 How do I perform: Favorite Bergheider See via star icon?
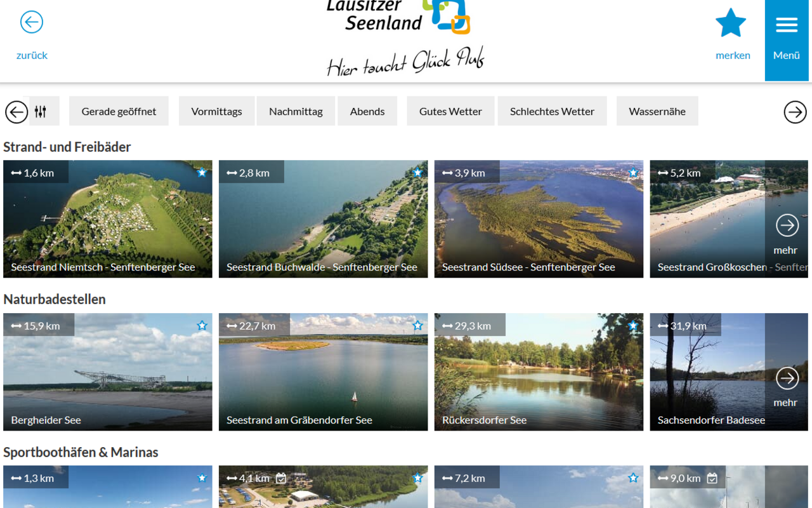click(202, 326)
